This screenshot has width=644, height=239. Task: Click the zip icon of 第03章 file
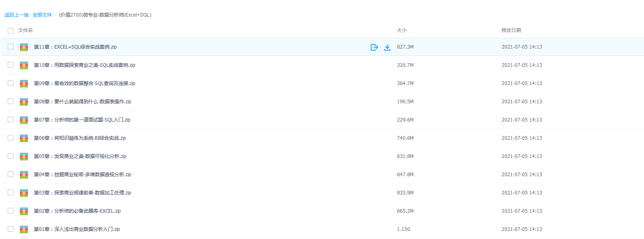(24, 193)
